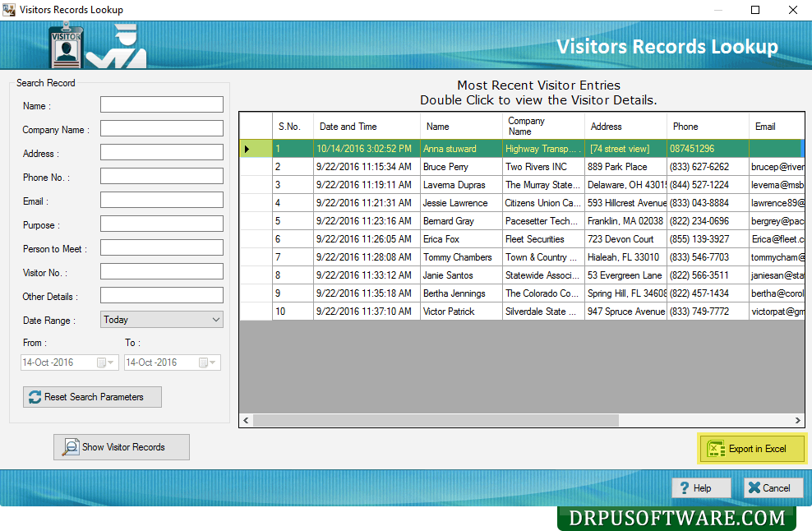The height and width of the screenshot is (531, 812).
Task: Select the Bruce Perry visitor row
Action: click(x=445, y=167)
